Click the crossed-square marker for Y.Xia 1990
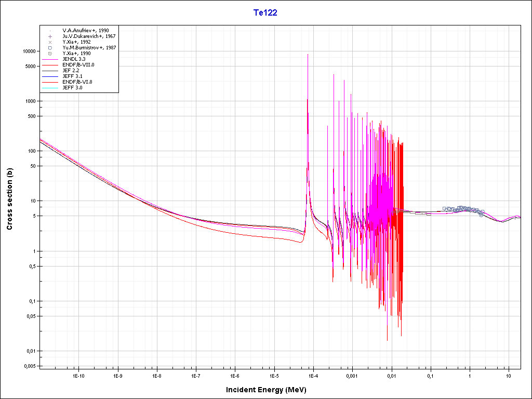The height and width of the screenshot is (399, 532). pyautogui.click(x=50, y=54)
